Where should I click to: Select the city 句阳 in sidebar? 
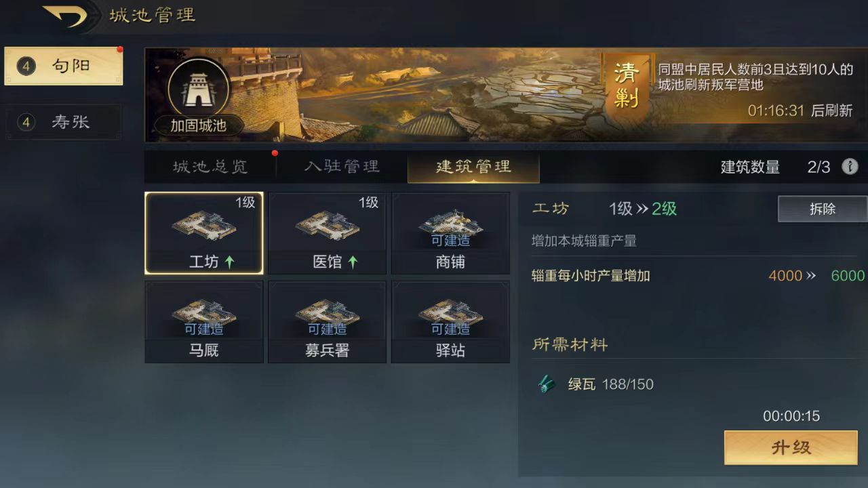[64, 66]
